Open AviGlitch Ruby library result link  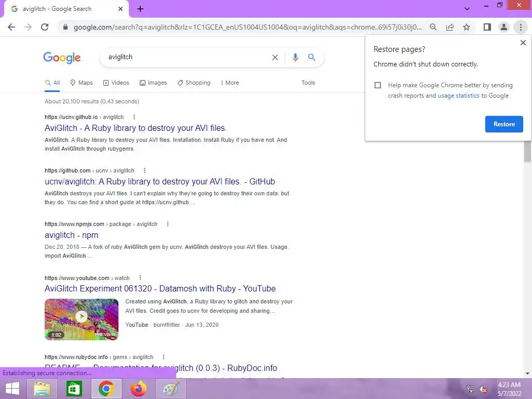[136, 128]
